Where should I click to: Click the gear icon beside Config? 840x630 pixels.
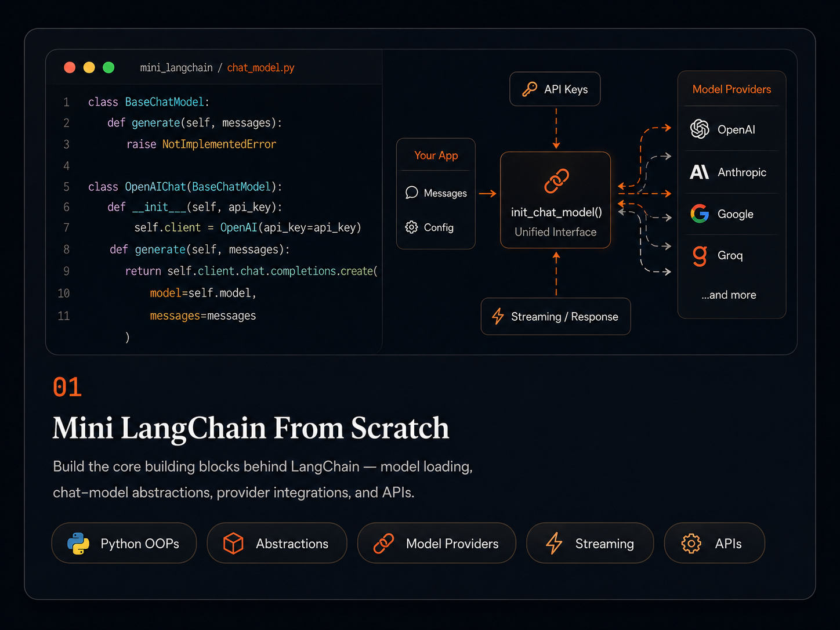tap(411, 227)
